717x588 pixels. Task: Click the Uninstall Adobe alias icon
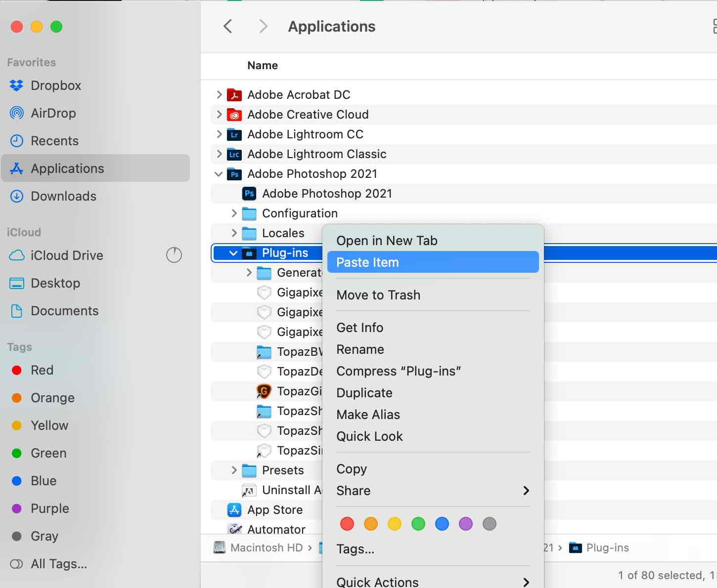[x=249, y=490]
